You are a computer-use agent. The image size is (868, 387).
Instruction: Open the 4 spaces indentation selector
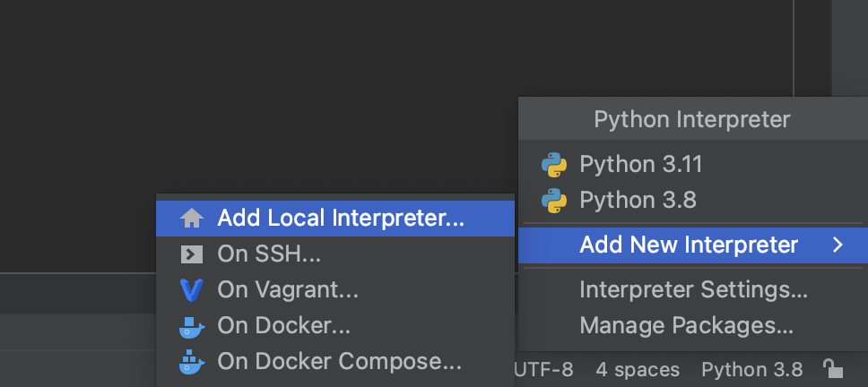(638, 369)
